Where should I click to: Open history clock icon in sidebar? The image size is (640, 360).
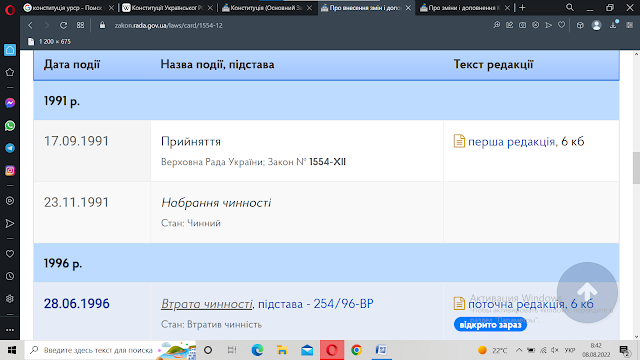10,276
